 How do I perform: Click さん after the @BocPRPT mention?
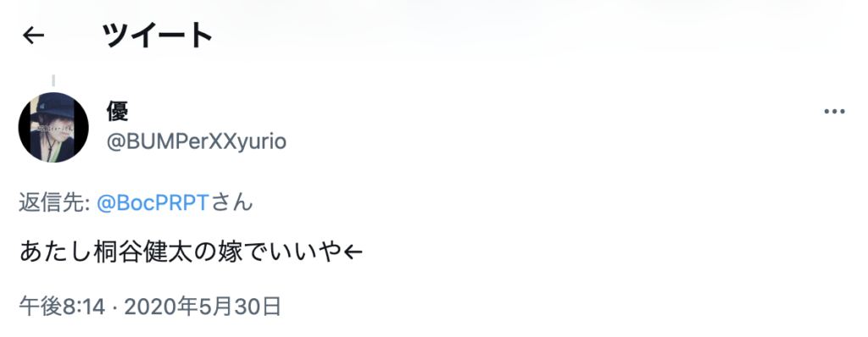tap(231, 203)
